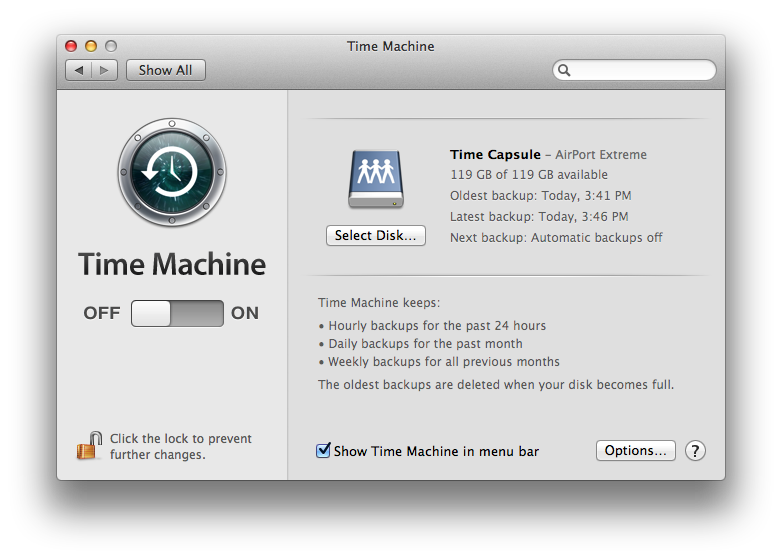Toggle the Time Machine OFF/ON switch

click(x=177, y=313)
